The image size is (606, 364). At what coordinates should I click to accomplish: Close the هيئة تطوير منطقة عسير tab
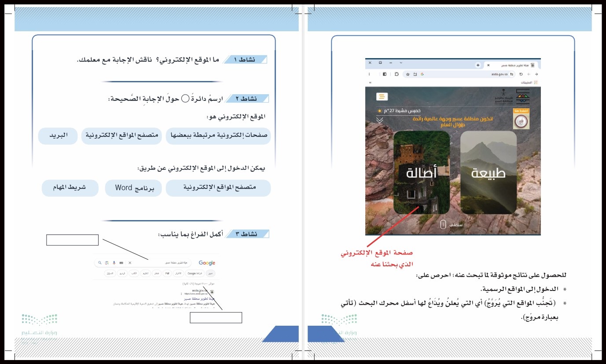click(488, 65)
